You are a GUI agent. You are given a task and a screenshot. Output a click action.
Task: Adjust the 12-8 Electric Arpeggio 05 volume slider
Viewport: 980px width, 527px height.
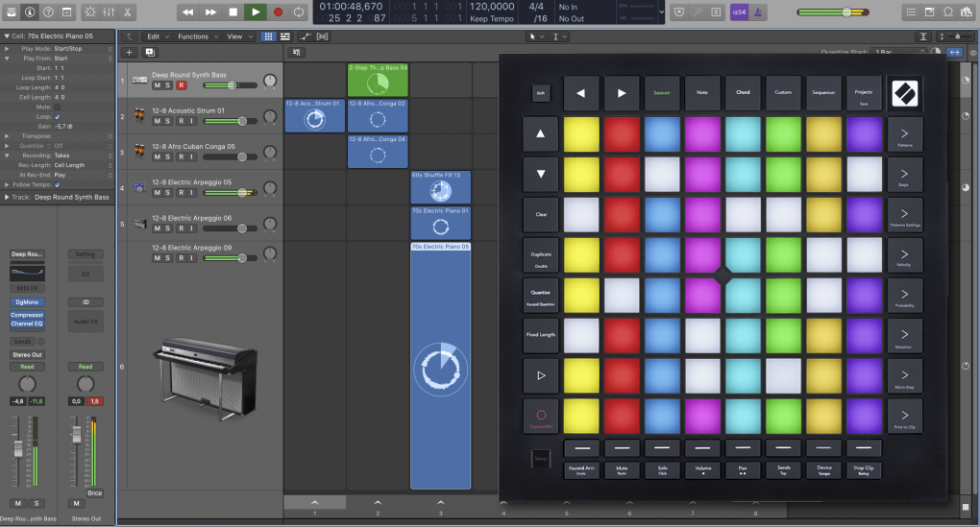[x=231, y=192]
